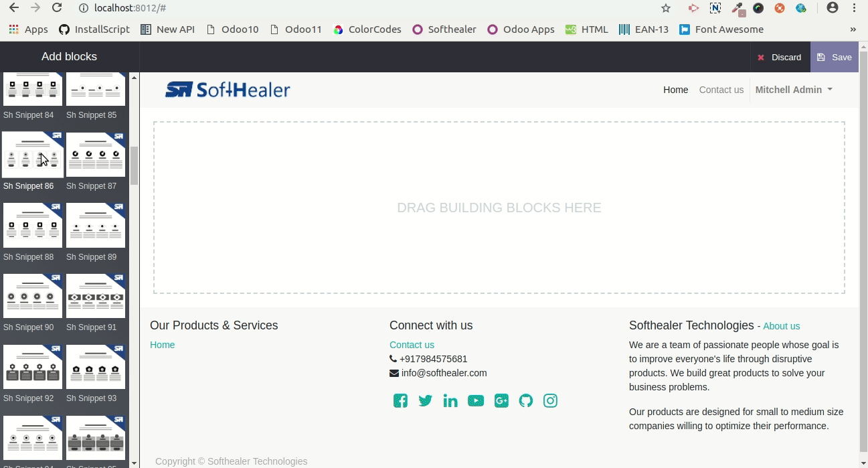Show more bookmarks with the chevron
The height and width of the screenshot is (468, 868).
[x=853, y=29]
